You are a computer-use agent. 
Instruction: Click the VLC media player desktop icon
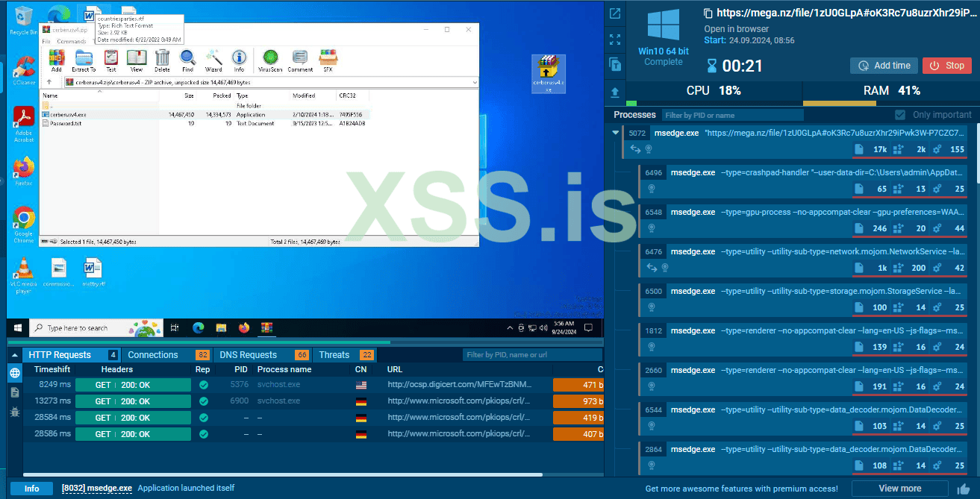pyautogui.click(x=23, y=274)
